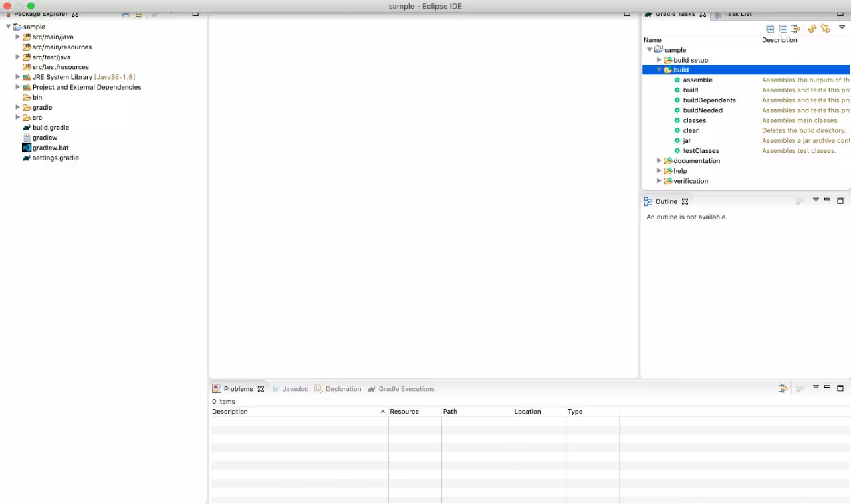The height and width of the screenshot is (504, 851).
Task: Expand the src/main/java folder
Action: pos(18,37)
